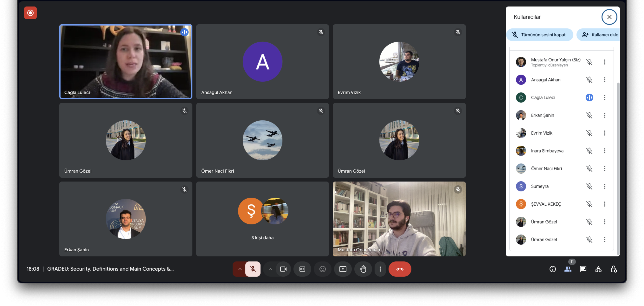The width and height of the screenshot is (644, 306).
Task: Open the emoji reactions button
Action: pos(322,269)
